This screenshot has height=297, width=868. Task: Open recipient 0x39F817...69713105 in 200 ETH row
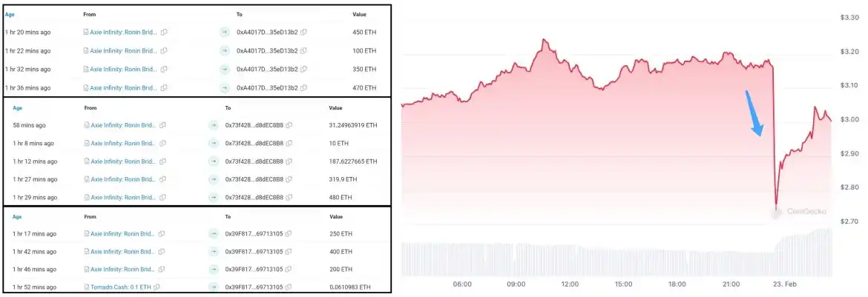pyautogui.click(x=254, y=269)
